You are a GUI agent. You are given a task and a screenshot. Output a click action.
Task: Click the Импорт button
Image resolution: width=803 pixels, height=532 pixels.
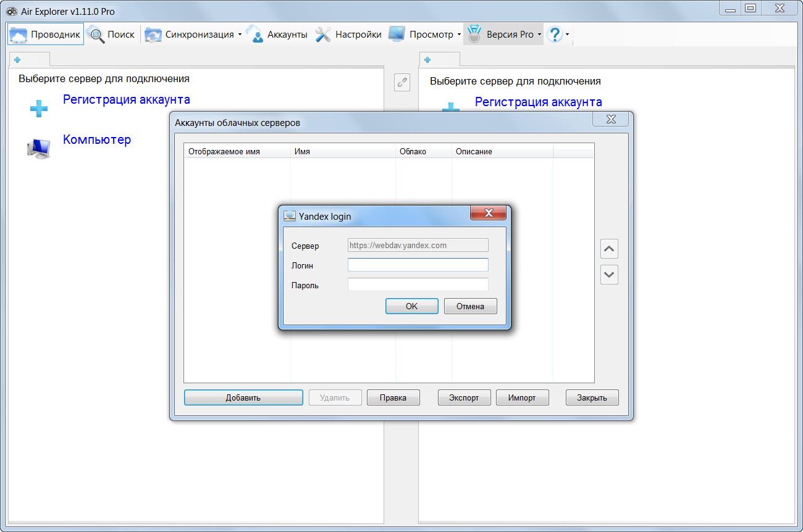coord(522,397)
